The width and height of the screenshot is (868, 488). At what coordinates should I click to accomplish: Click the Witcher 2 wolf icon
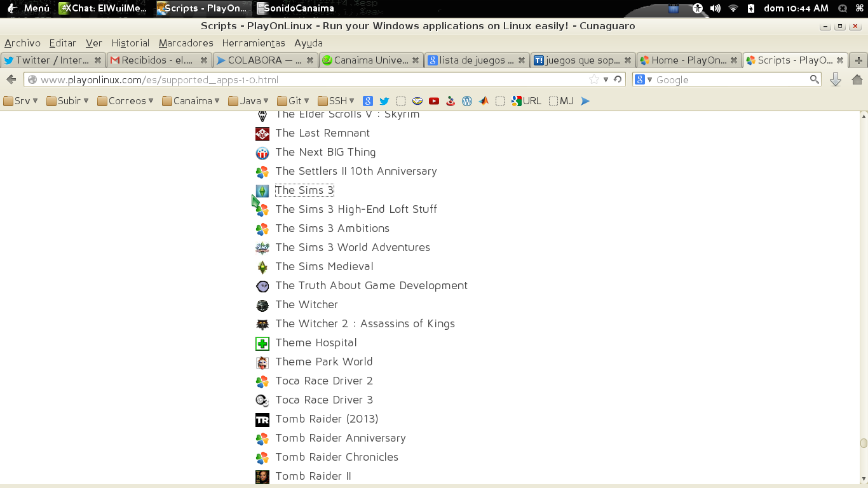pos(262,325)
